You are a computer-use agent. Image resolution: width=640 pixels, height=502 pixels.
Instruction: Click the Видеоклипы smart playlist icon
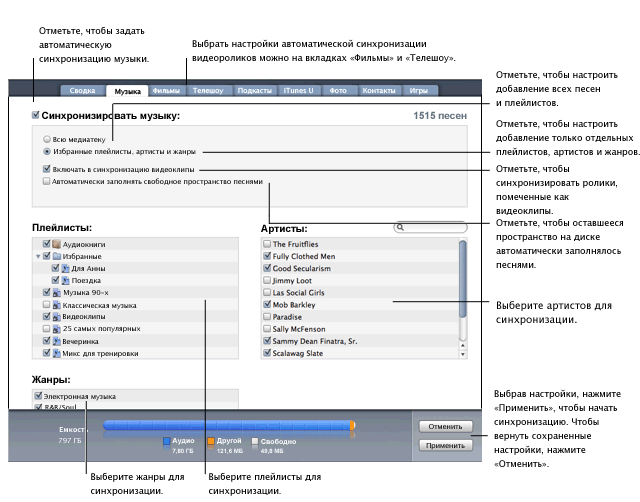57,317
